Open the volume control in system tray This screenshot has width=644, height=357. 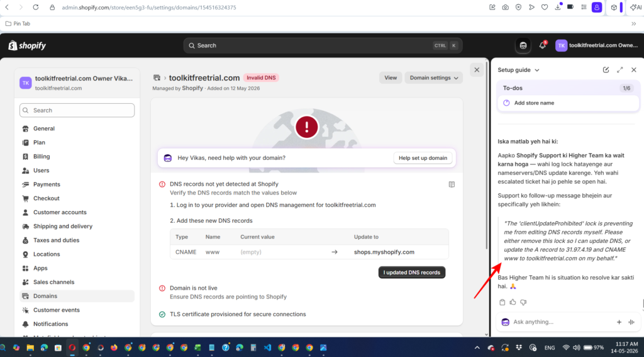point(576,348)
